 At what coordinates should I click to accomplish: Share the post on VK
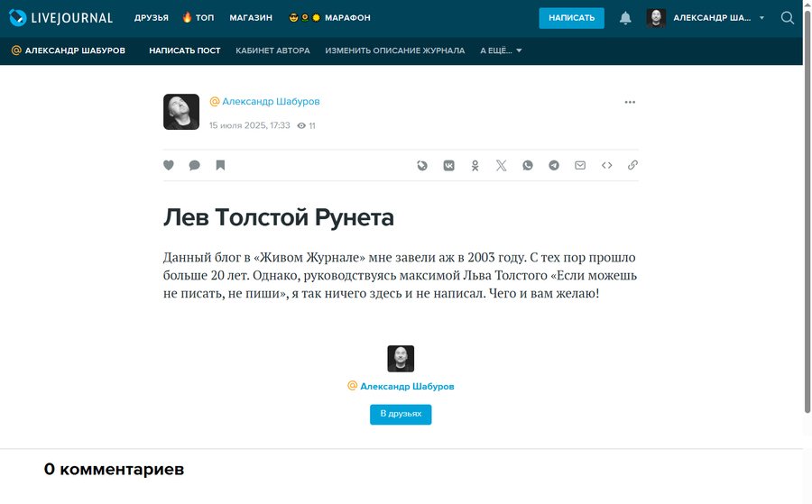coord(448,165)
